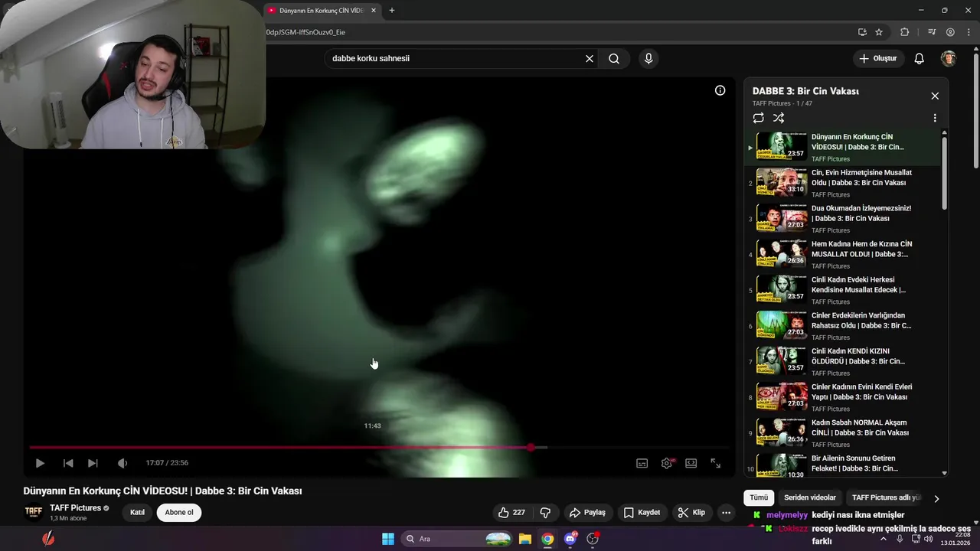This screenshot has width=980, height=551.
Task: Create a clip with Klip button
Action: [691, 513]
